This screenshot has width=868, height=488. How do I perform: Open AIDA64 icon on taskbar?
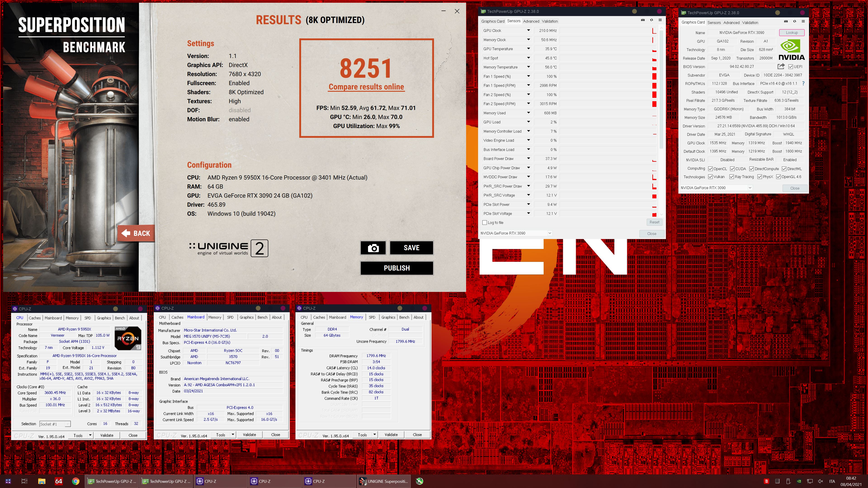tap(59, 481)
